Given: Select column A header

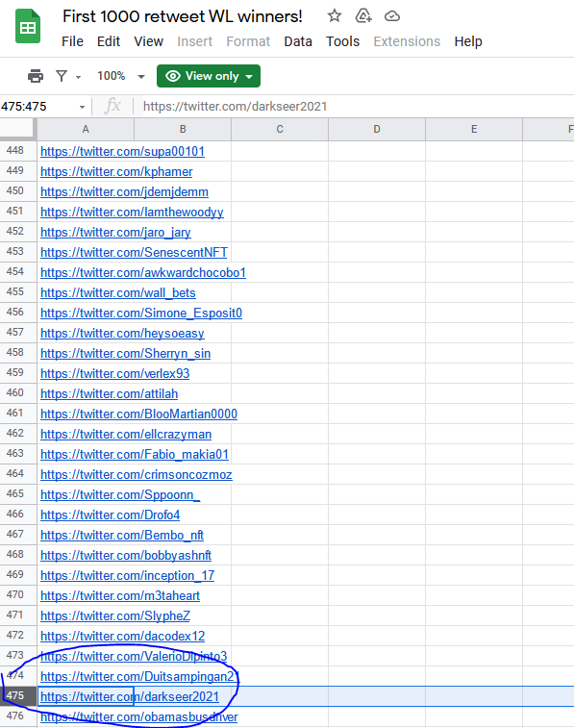Looking at the screenshot, I should [x=86, y=129].
